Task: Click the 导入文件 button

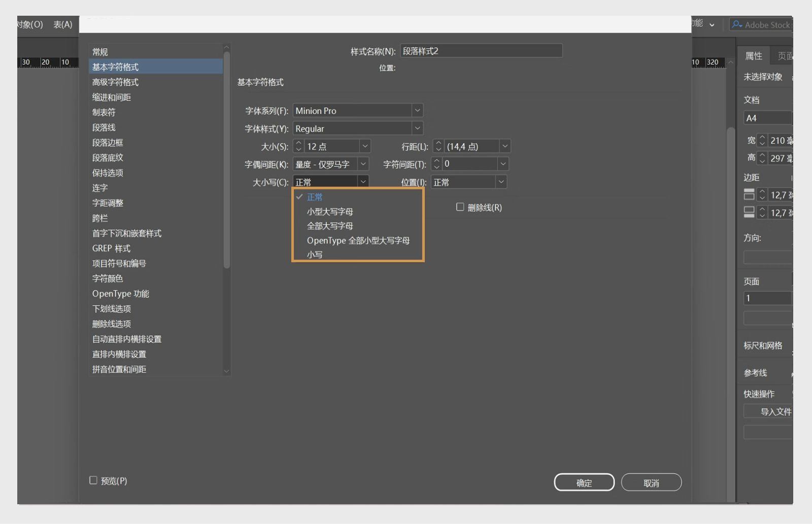Action: tap(768, 411)
